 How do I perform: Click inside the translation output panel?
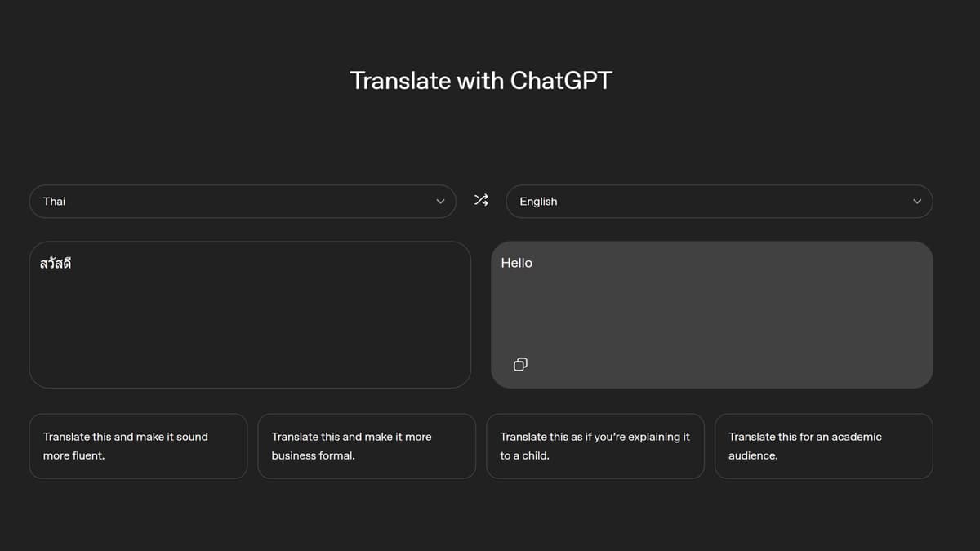point(711,314)
